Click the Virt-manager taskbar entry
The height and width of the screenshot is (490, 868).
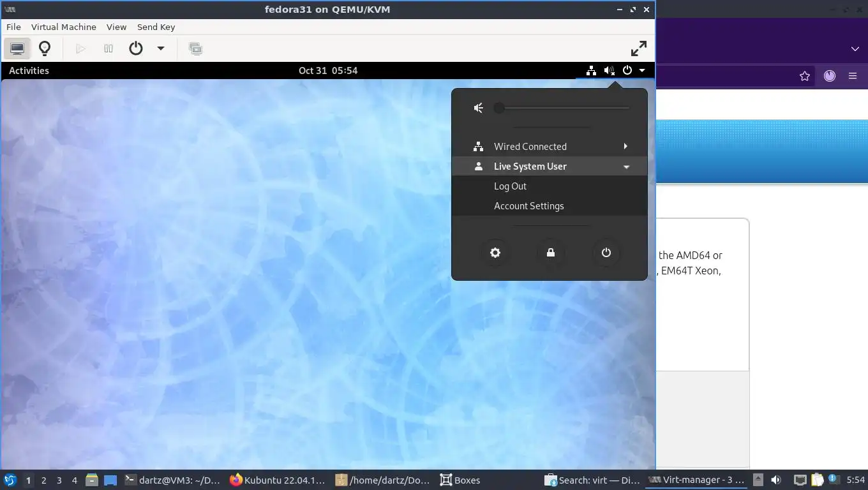pyautogui.click(x=697, y=480)
